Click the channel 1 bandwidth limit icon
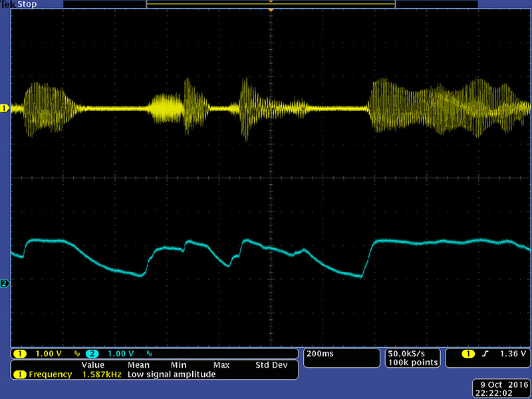 [77, 354]
